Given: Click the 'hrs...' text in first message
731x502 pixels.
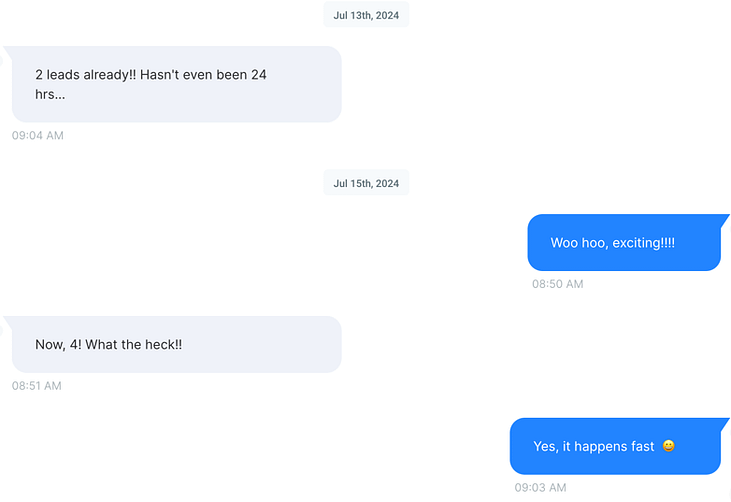Looking at the screenshot, I should click(x=50, y=95).
